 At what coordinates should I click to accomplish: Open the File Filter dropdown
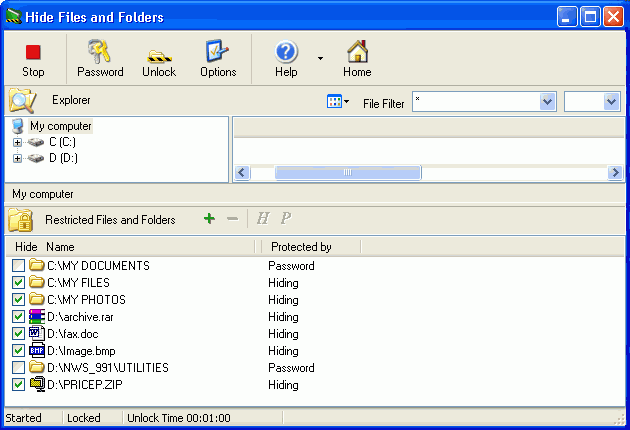[547, 102]
